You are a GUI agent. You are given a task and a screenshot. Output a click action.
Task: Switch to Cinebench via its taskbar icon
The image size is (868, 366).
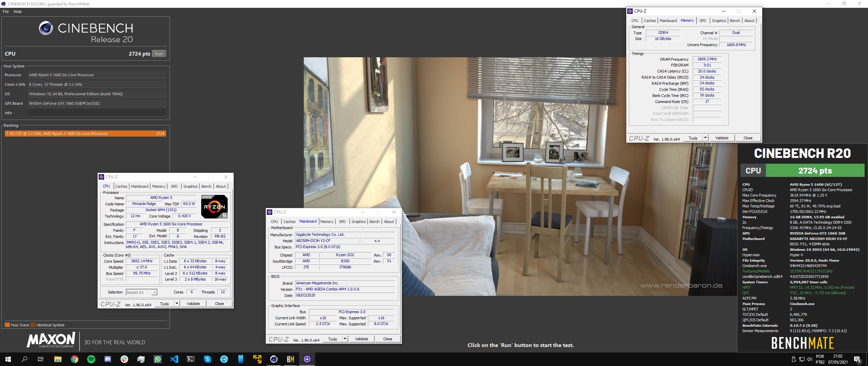click(274, 359)
